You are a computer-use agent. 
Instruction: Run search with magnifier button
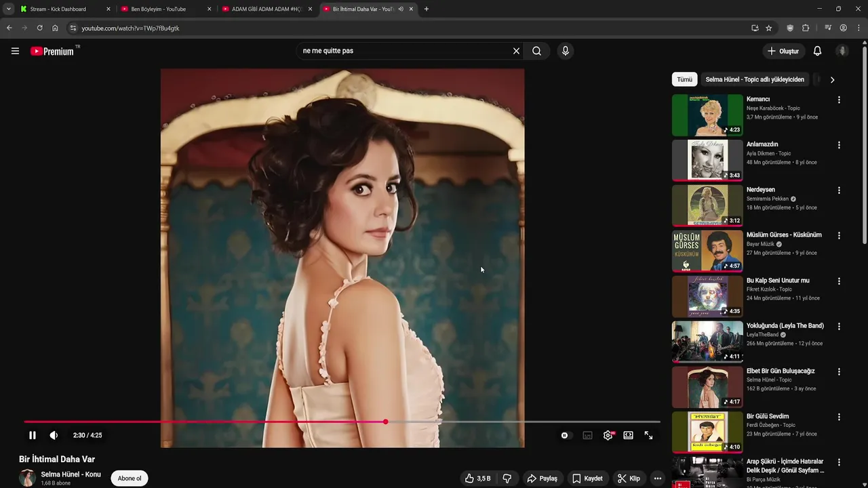pos(536,51)
